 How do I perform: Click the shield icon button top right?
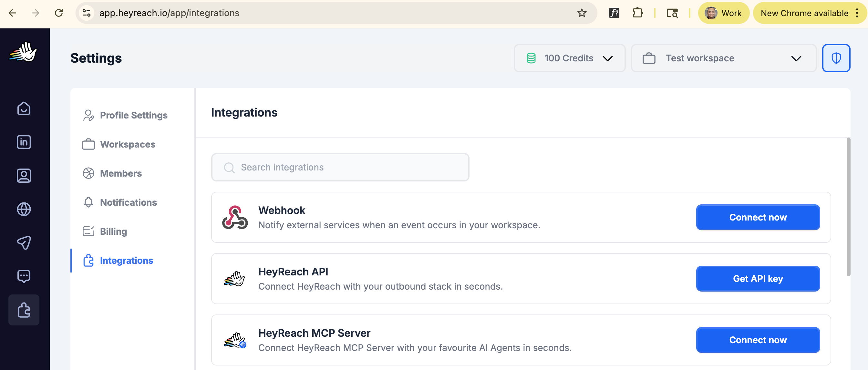tap(836, 58)
